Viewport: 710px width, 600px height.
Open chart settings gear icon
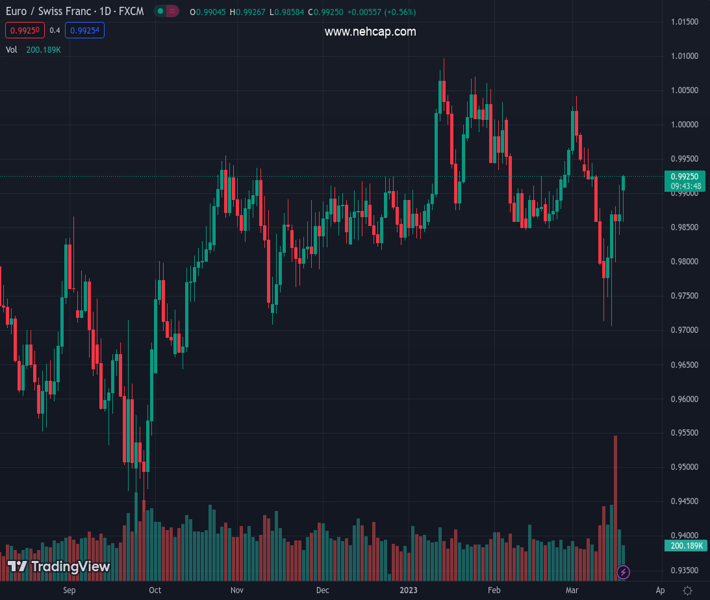687,591
